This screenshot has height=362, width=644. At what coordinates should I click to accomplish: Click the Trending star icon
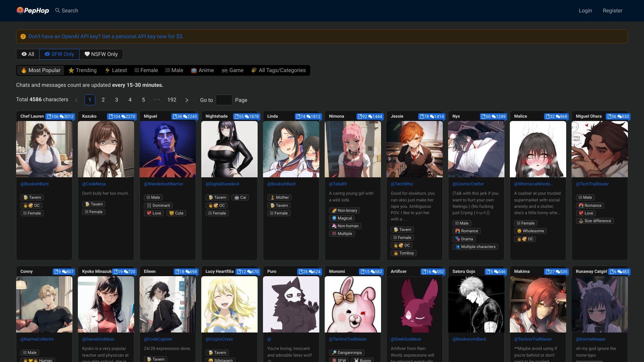pyautogui.click(x=71, y=70)
